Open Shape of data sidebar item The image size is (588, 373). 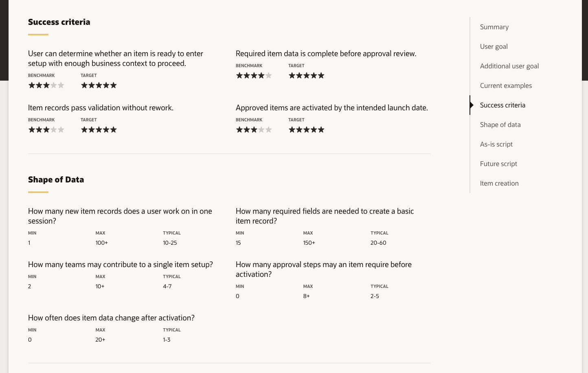click(x=500, y=125)
